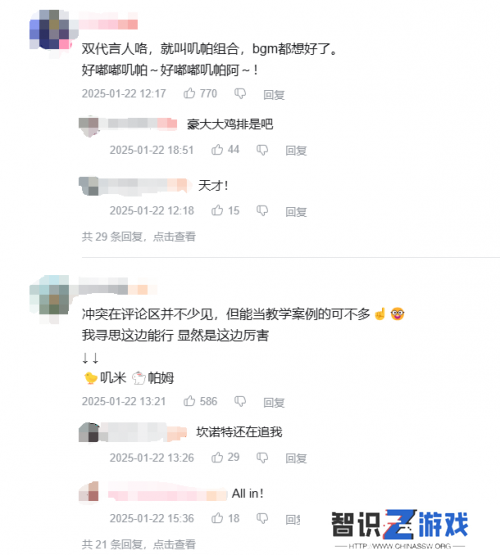The width and height of the screenshot is (500, 555).
Task: Reply to the 天才! comment
Action: click(x=296, y=212)
